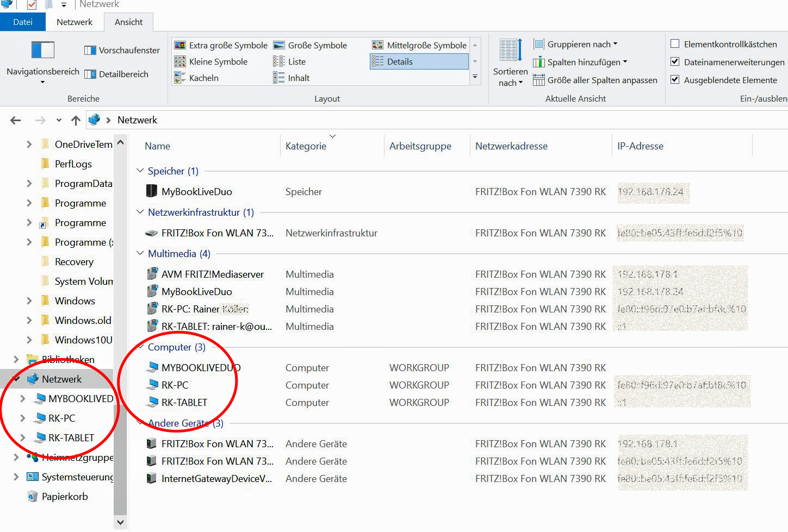Screen dimensions: 788x532
Task: Select the RK-PC computer icon in list
Action: pos(153,385)
